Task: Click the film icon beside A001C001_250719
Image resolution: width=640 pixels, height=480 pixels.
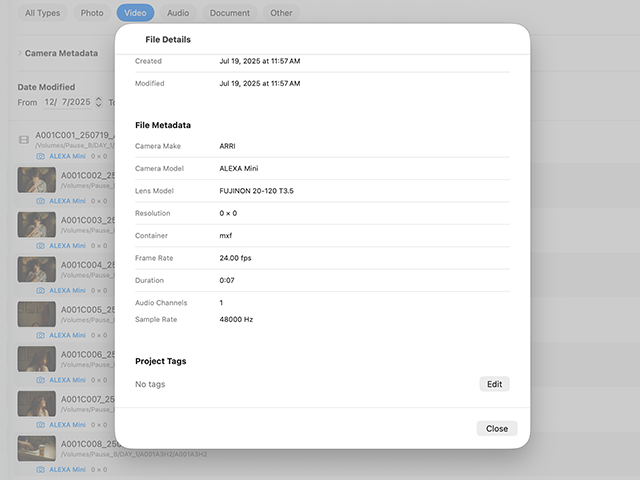Action: [x=24, y=140]
